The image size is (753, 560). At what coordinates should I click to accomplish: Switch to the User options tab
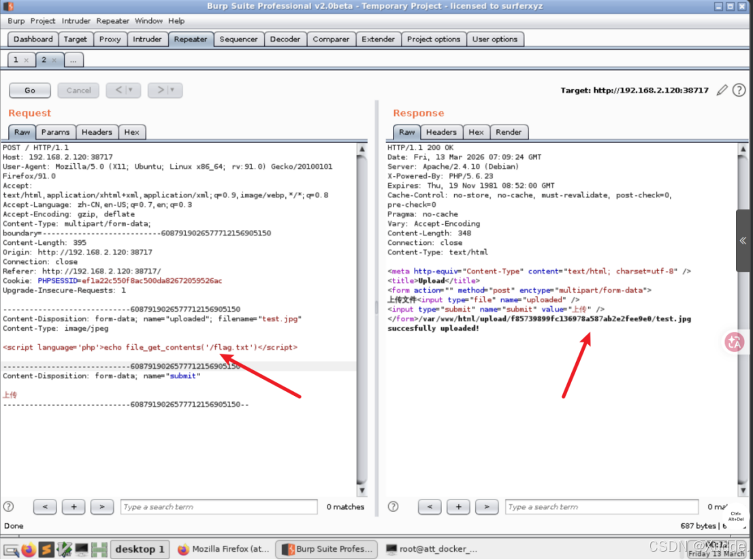click(495, 39)
